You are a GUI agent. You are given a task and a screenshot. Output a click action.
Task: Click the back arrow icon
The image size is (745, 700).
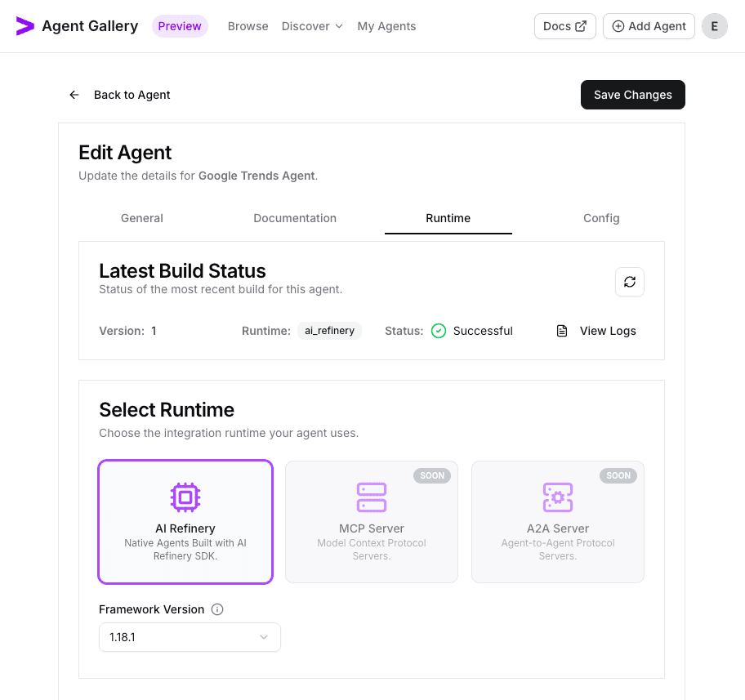[74, 95]
